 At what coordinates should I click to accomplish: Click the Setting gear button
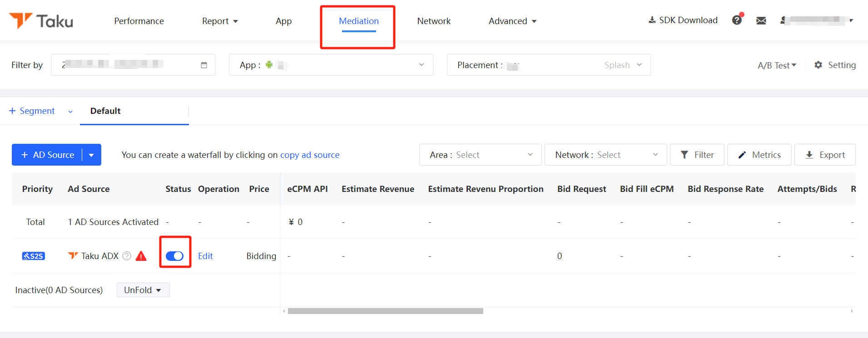(x=835, y=65)
